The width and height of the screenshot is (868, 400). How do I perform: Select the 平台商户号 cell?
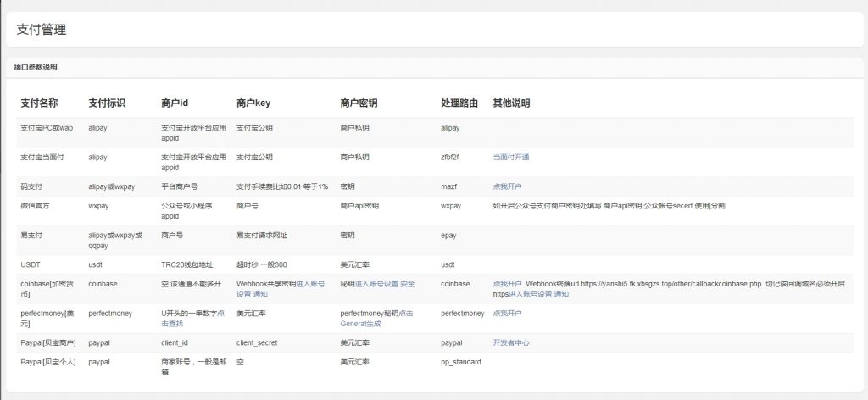(180, 186)
